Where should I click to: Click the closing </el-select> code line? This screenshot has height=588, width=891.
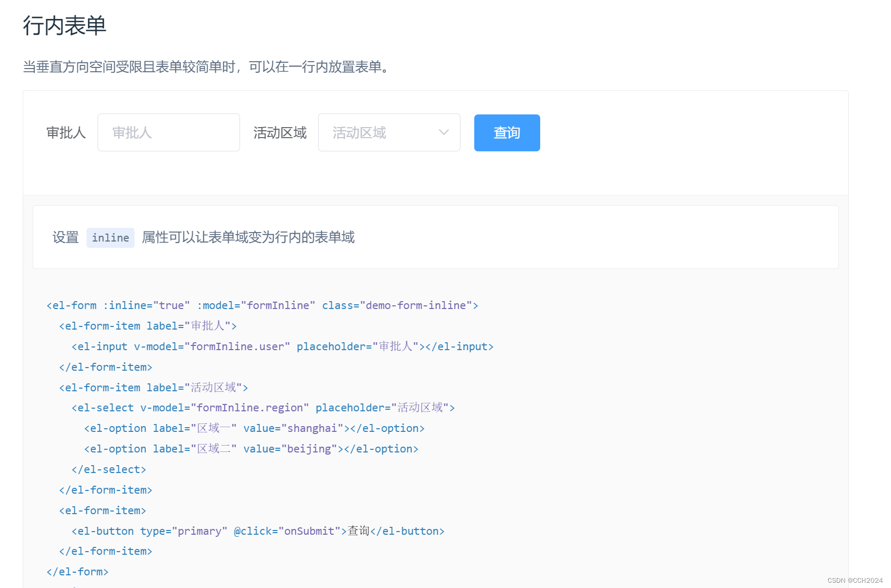tap(109, 469)
